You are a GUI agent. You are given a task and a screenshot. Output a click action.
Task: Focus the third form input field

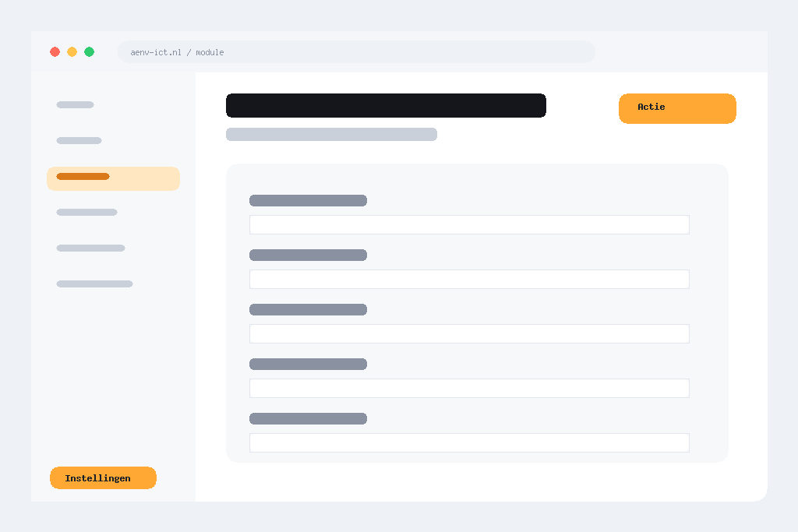(x=469, y=333)
